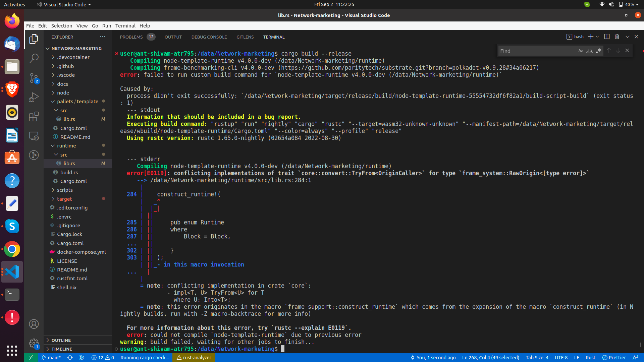Image resolution: width=644 pixels, height=362 pixels.
Task: Show applications grid in the dock
Action: tap(12, 350)
